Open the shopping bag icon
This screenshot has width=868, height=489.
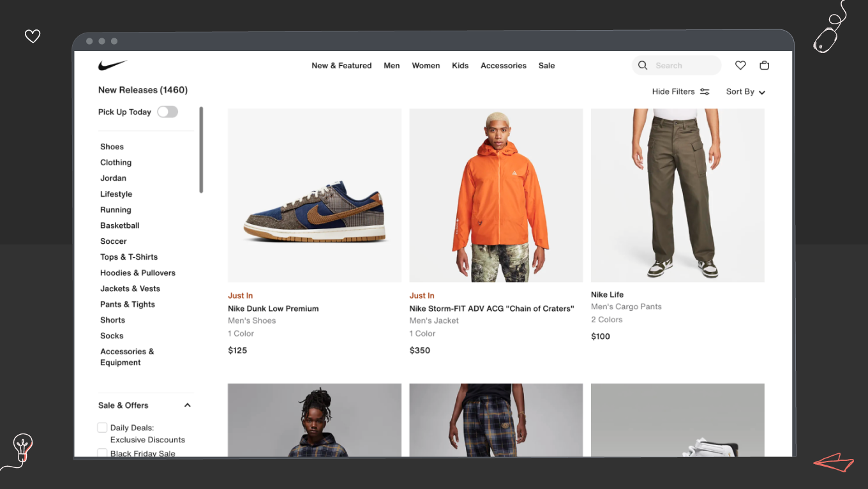[x=764, y=65]
